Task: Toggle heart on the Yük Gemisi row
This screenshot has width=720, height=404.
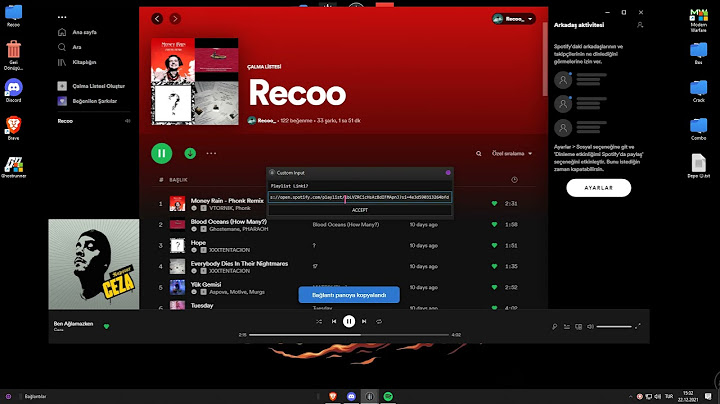Action: (495, 287)
